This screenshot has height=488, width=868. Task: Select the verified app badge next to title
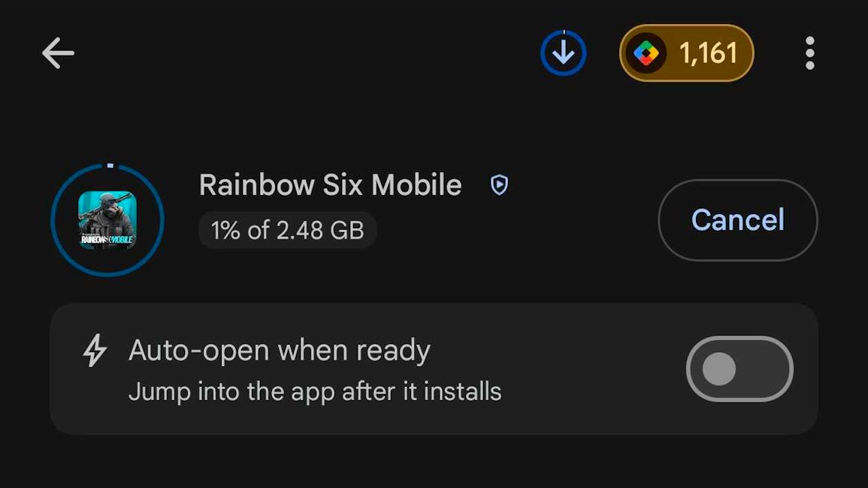[x=500, y=184]
